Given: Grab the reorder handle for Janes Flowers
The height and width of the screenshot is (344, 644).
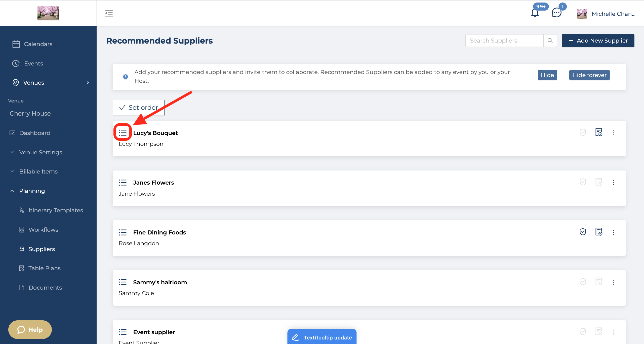Looking at the screenshot, I should 123,183.
